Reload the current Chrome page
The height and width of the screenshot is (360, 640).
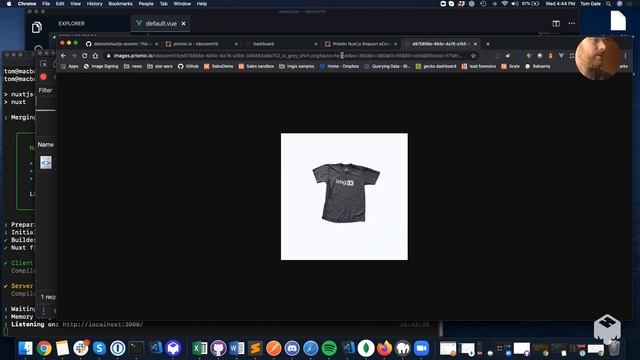coord(84,56)
